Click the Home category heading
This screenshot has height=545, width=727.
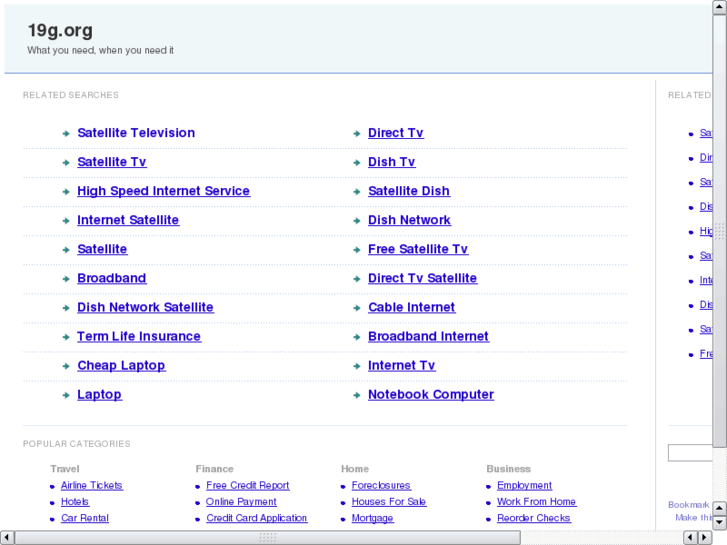355,469
